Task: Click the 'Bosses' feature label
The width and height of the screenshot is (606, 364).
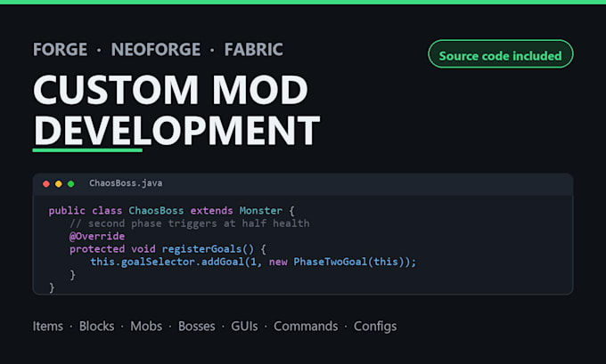Action: 197,327
